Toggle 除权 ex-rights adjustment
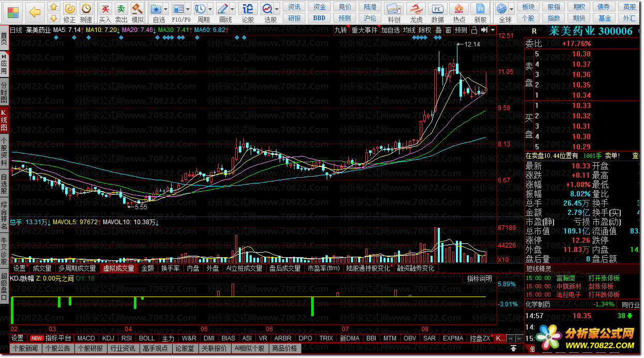Image resolution: width=644 pixels, height=358 pixels. pyautogui.click(x=425, y=30)
